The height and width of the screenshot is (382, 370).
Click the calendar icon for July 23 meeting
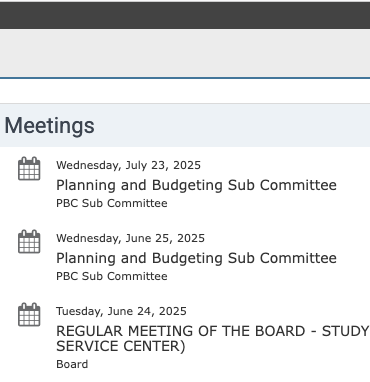(29, 169)
